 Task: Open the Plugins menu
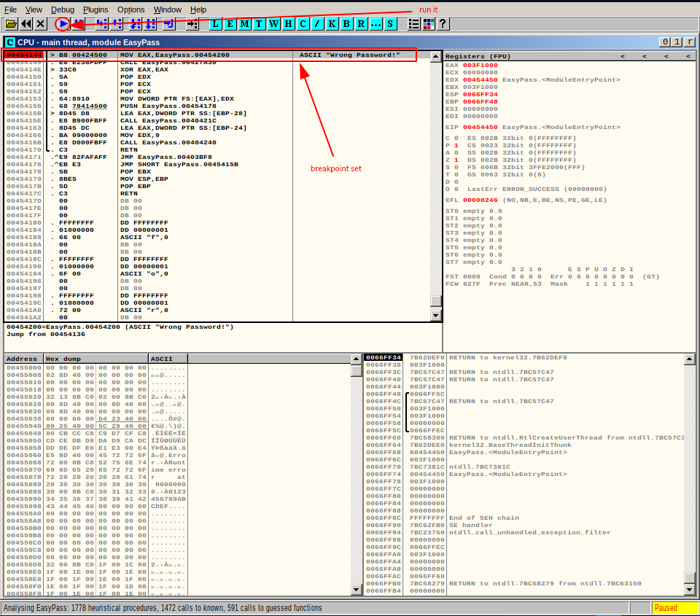click(96, 9)
